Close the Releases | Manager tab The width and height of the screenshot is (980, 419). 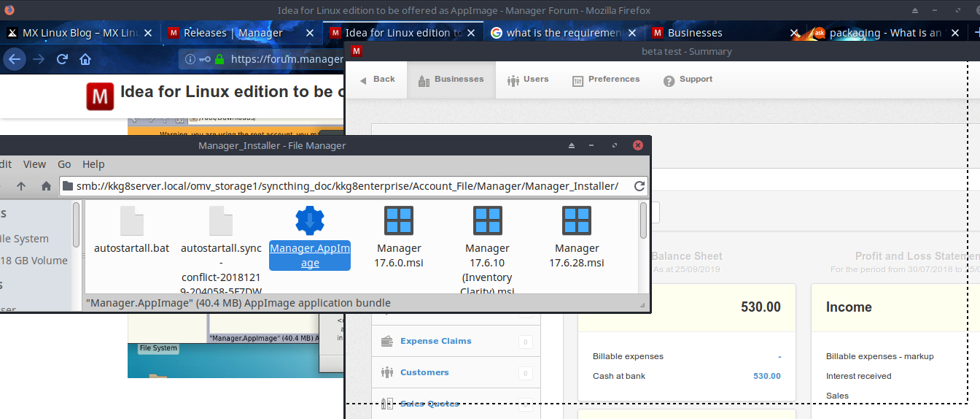pos(310,33)
